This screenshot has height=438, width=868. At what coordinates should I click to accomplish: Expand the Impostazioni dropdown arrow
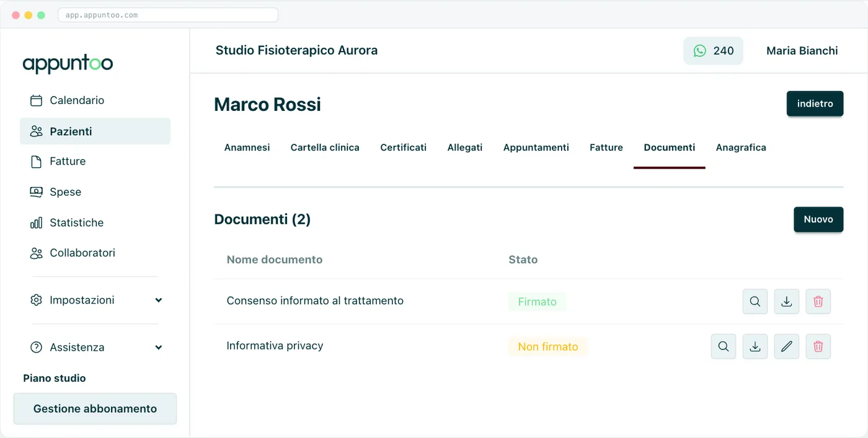[159, 300]
